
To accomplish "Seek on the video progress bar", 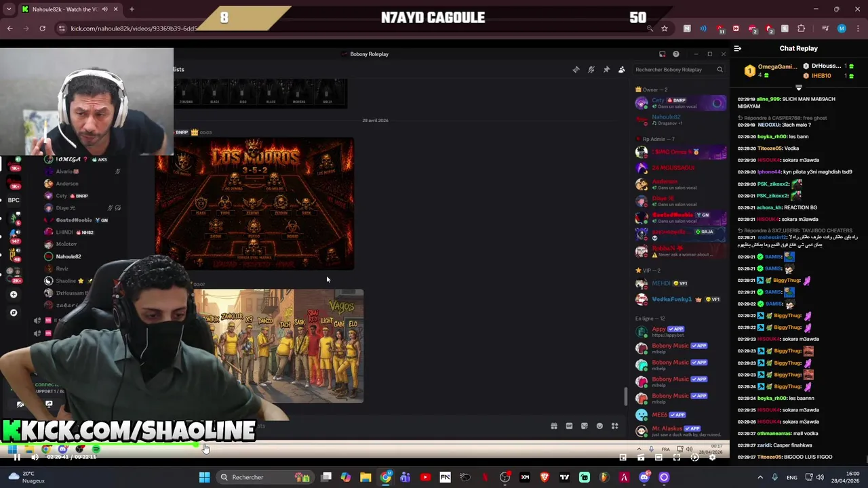I will click(365, 445).
